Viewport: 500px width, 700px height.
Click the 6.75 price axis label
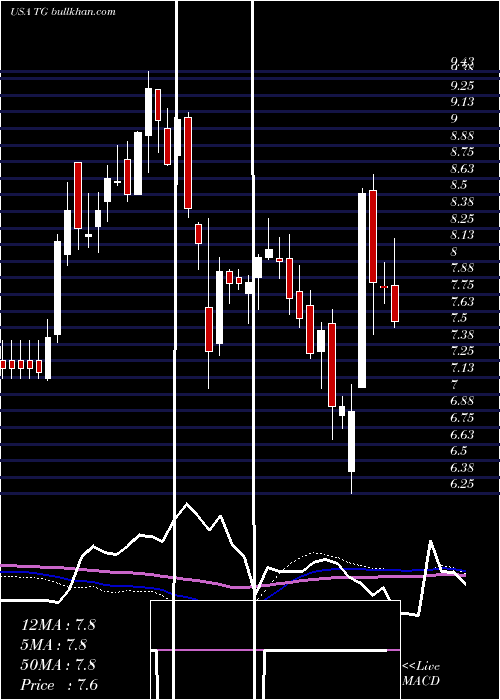point(462,417)
